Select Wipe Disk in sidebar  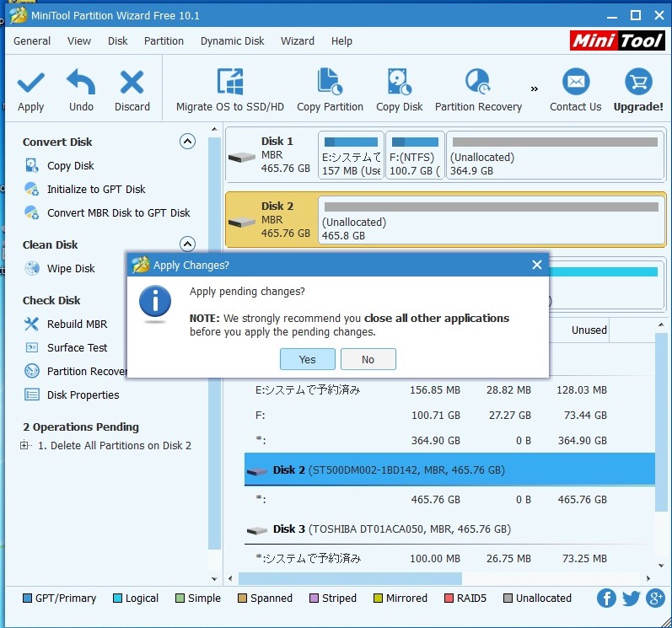tap(71, 269)
